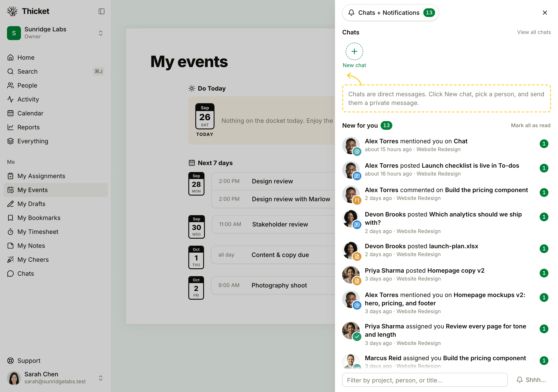Image resolution: width=558 pixels, height=392 pixels.
Task: Click Sarah Chen profile photo
Action: (x=14, y=378)
